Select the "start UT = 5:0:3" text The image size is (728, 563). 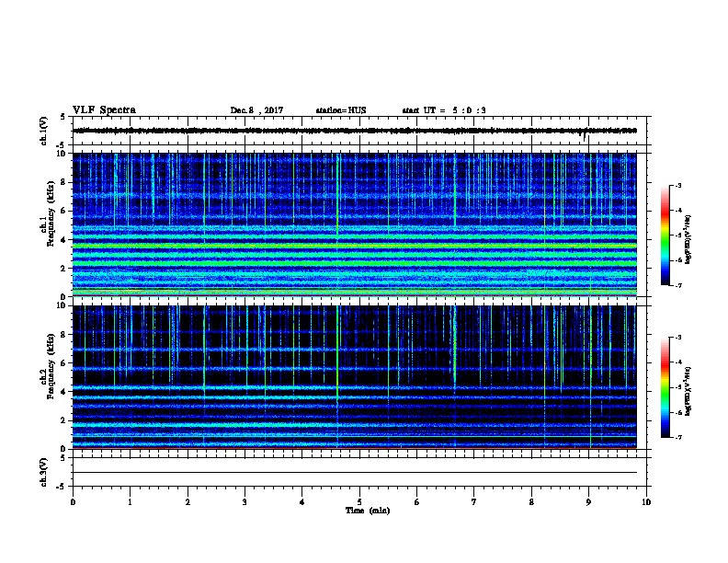444,110
